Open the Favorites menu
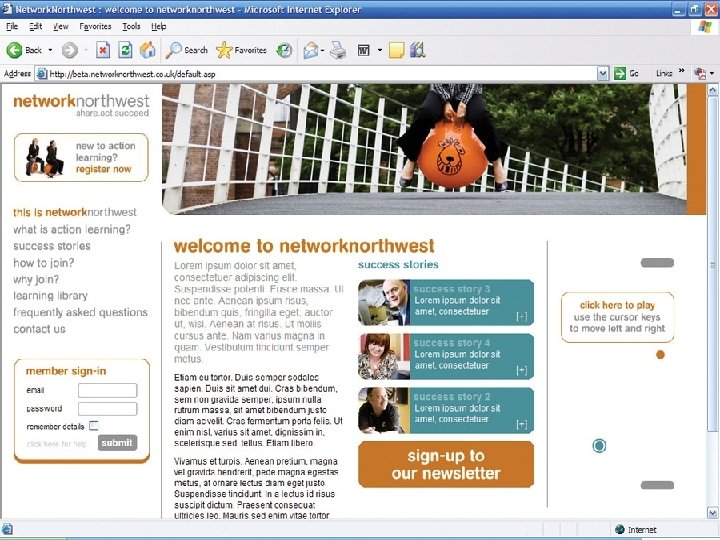720x540 pixels. pyautogui.click(x=95, y=27)
